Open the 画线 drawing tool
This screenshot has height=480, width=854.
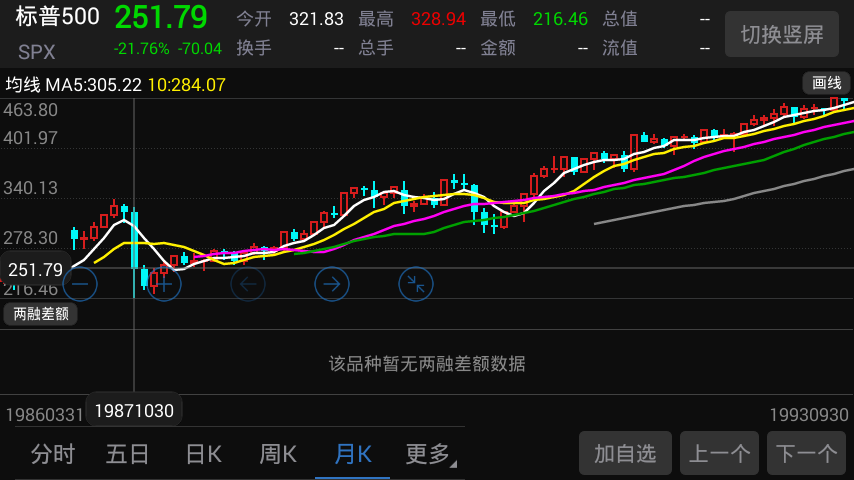click(x=826, y=83)
